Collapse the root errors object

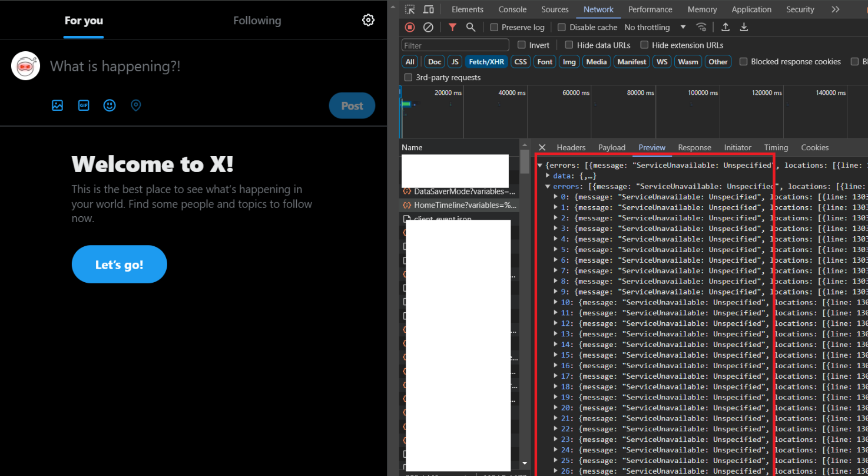539,166
